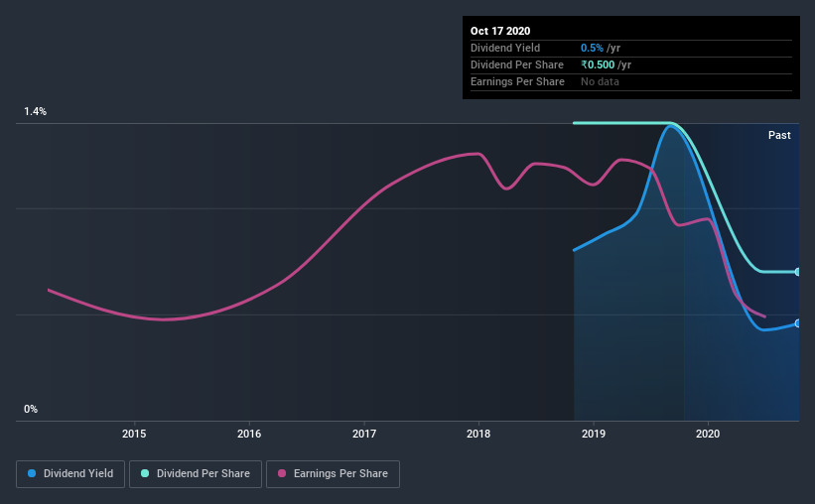
Task: Click the 2017 x-axis label
Action: pyautogui.click(x=364, y=434)
